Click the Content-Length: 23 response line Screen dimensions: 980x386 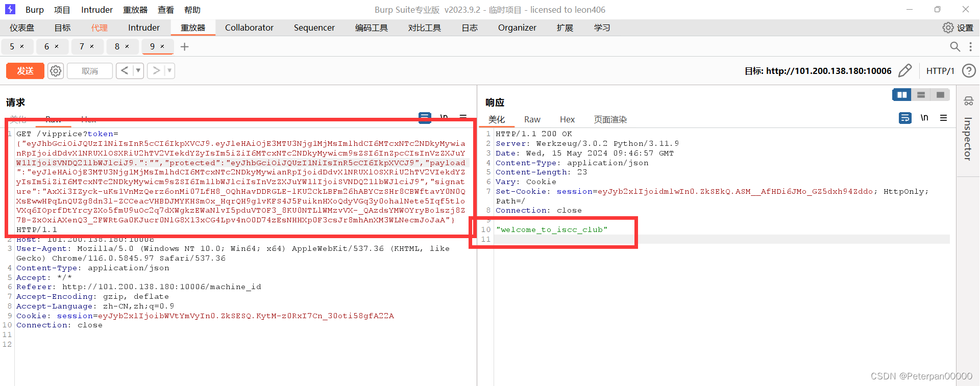[542, 172]
